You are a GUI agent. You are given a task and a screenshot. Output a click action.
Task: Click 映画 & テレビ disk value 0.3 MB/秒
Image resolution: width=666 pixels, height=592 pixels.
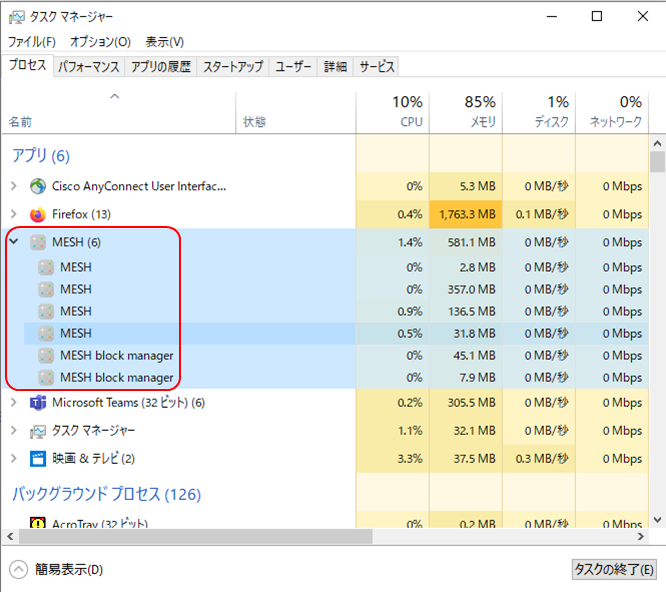542,458
